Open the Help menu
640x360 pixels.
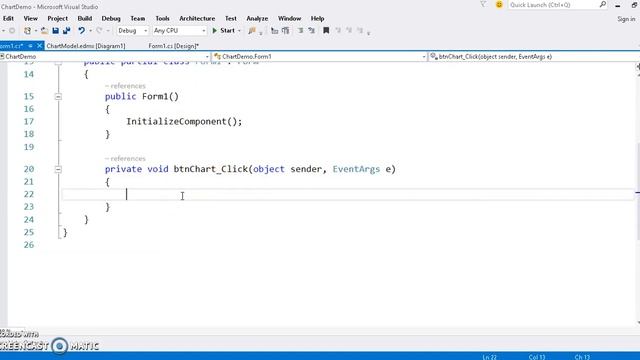pyautogui.click(x=317, y=18)
